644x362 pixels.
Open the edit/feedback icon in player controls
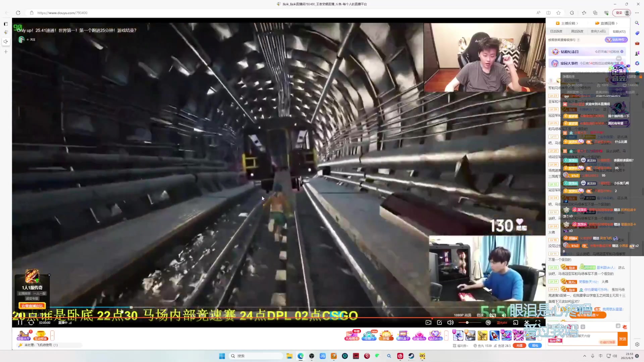(x=439, y=322)
